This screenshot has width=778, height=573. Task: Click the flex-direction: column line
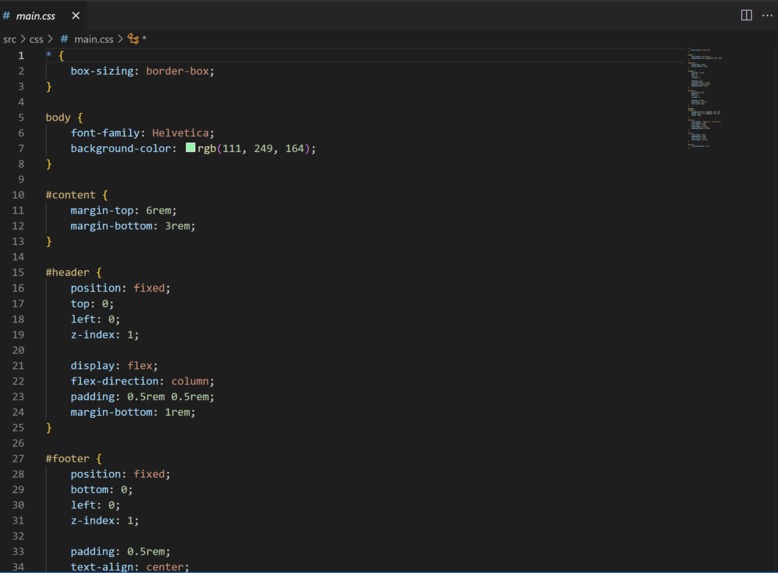[x=142, y=381]
